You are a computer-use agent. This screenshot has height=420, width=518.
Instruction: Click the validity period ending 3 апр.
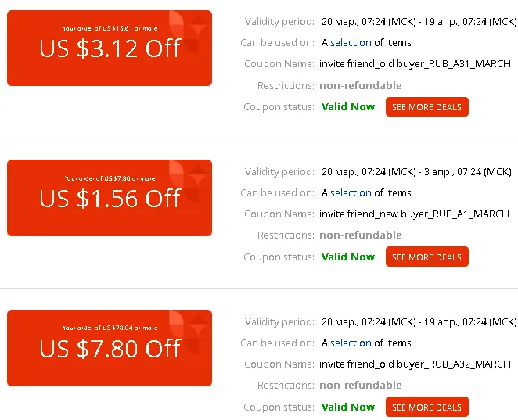click(416, 172)
